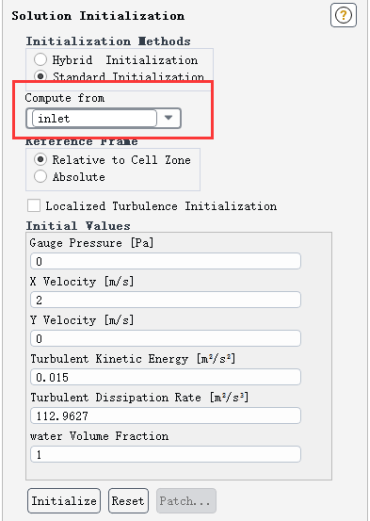This screenshot has width=370, height=521.
Task: Select Hybrid Initialization radio button
Action: (40, 60)
